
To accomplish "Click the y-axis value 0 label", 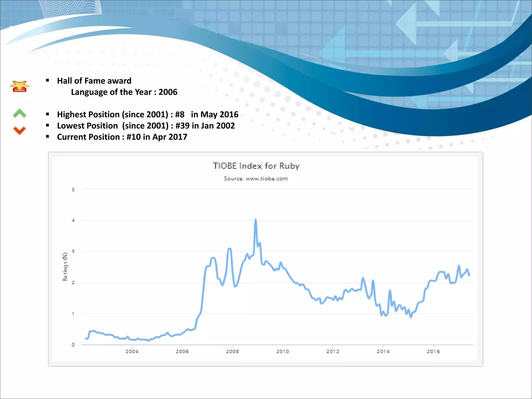I will pyautogui.click(x=73, y=345).
